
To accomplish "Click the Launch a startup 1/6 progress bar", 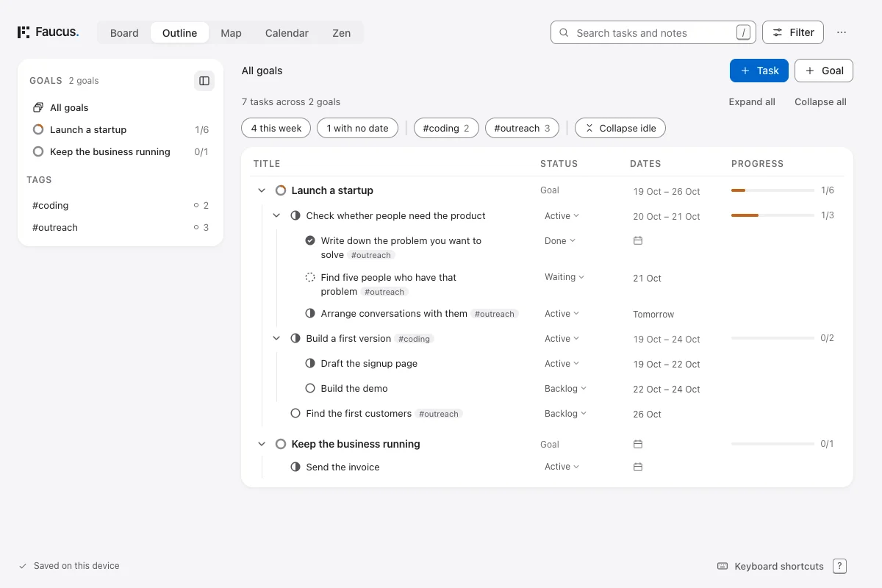I will tap(772, 190).
